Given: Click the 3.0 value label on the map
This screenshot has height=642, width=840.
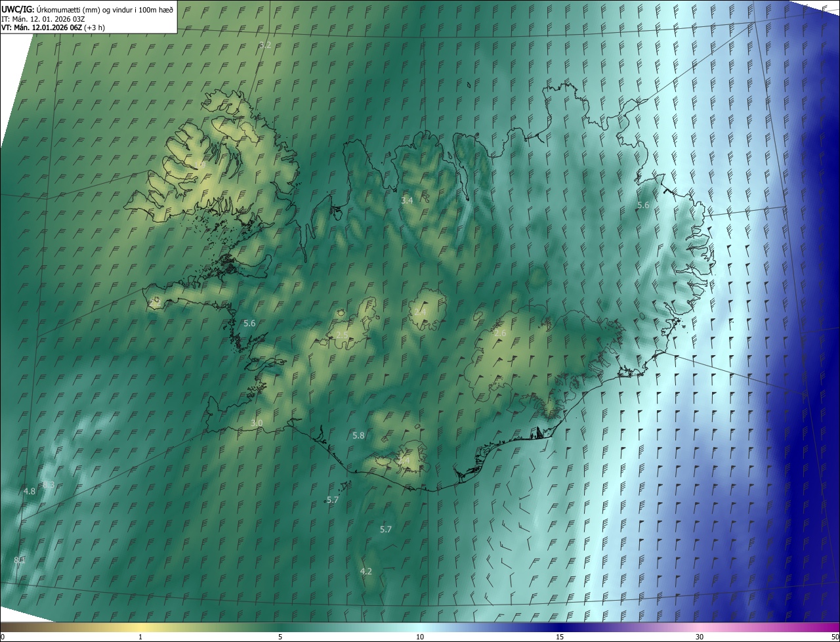Looking at the screenshot, I should pos(257,423).
